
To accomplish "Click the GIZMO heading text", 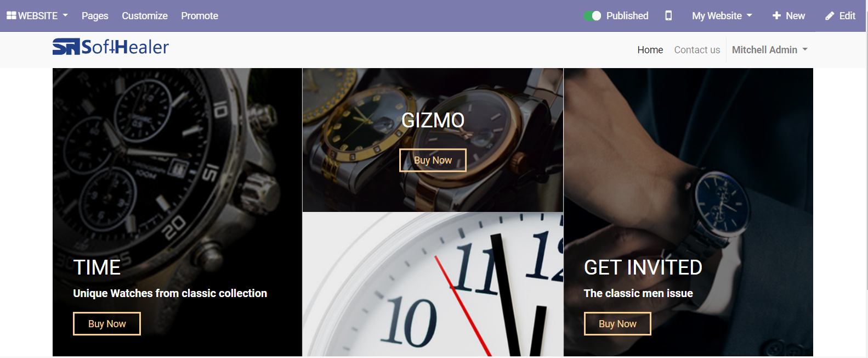I will (x=433, y=120).
